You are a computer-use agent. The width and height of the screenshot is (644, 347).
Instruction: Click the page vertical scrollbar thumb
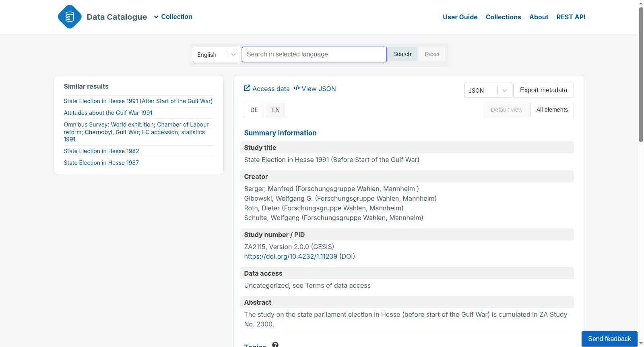641,75
